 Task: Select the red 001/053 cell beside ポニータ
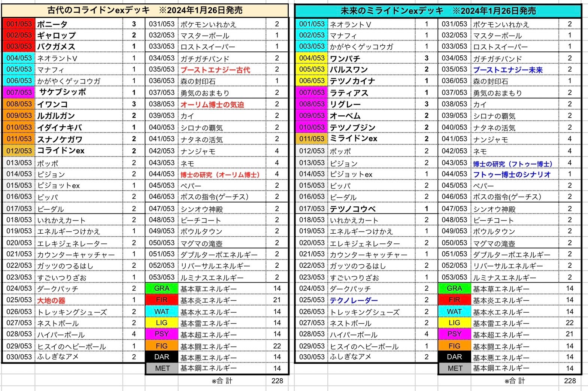(19, 24)
